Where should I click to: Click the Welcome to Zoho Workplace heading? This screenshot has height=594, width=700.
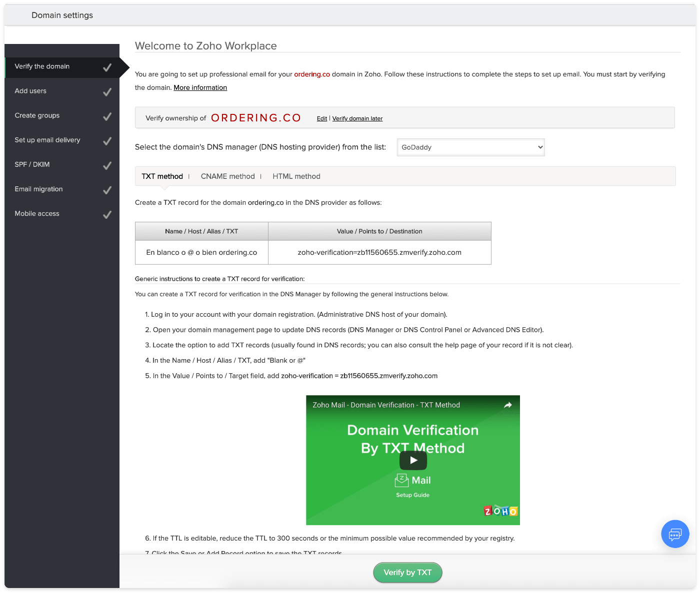206,46
